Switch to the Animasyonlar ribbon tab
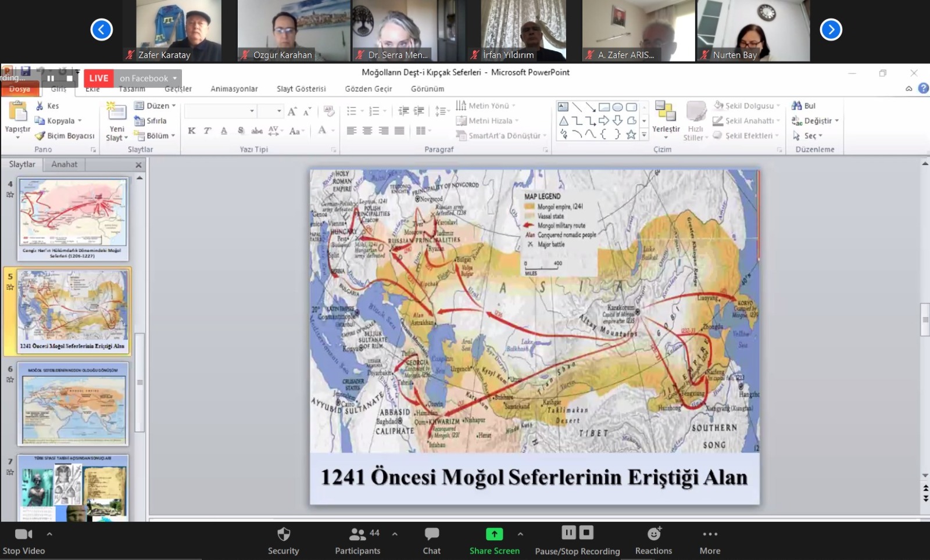Viewport: 930px width, 560px height. (x=234, y=89)
